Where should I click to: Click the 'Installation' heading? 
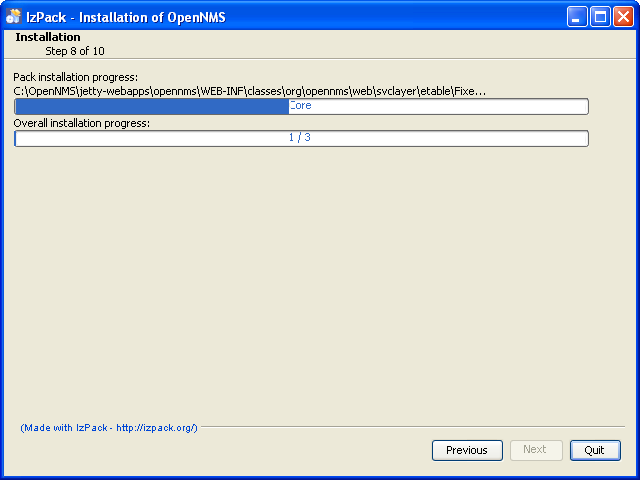(48, 37)
